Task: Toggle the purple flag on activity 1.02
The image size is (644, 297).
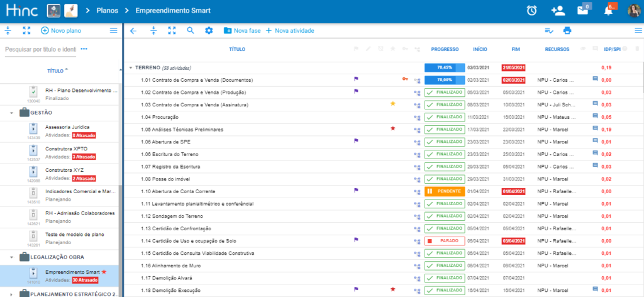Action: (355, 91)
